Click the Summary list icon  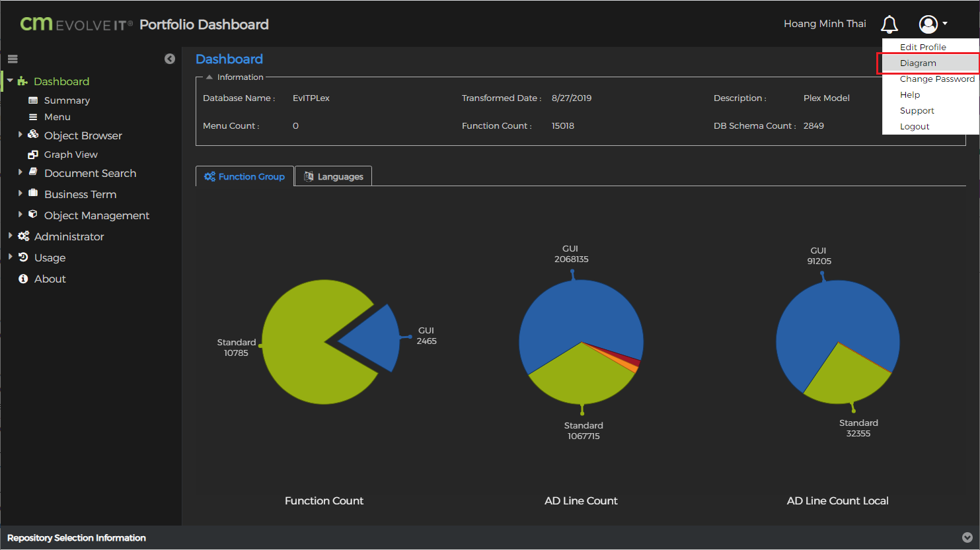pyautogui.click(x=33, y=100)
